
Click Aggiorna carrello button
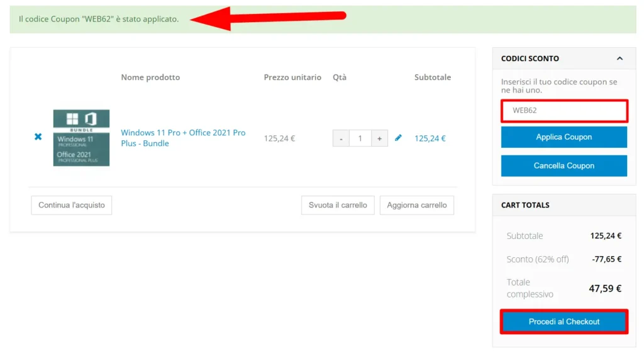click(x=416, y=205)
